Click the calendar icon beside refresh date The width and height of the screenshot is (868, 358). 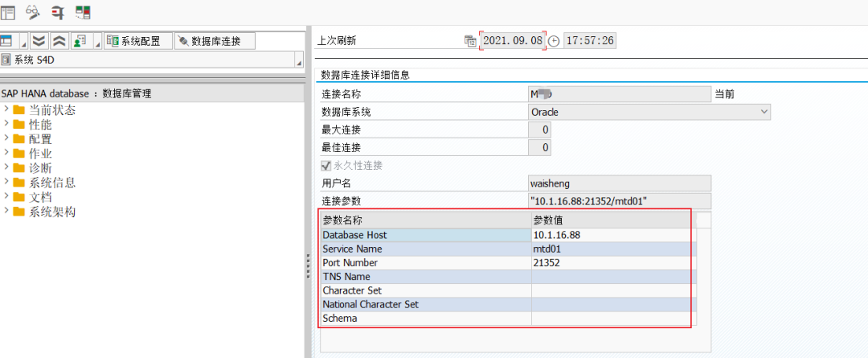coord(470,41)
